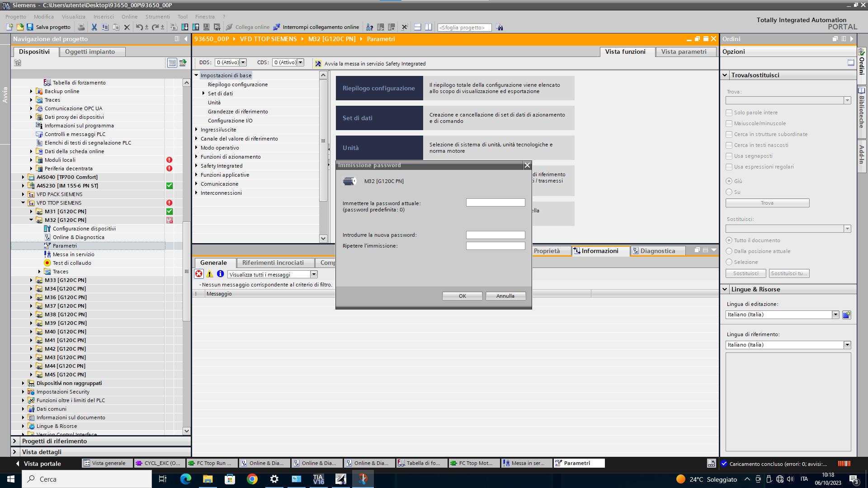Screen dimensions: 868x488
Task: Open Visualizza tutti i messaggi dropdown
Action: [x=314, y=274]
